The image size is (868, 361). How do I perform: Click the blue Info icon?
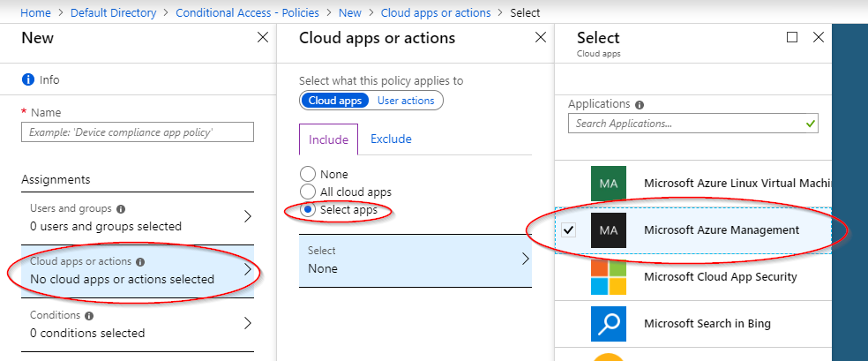click(27, 79)
